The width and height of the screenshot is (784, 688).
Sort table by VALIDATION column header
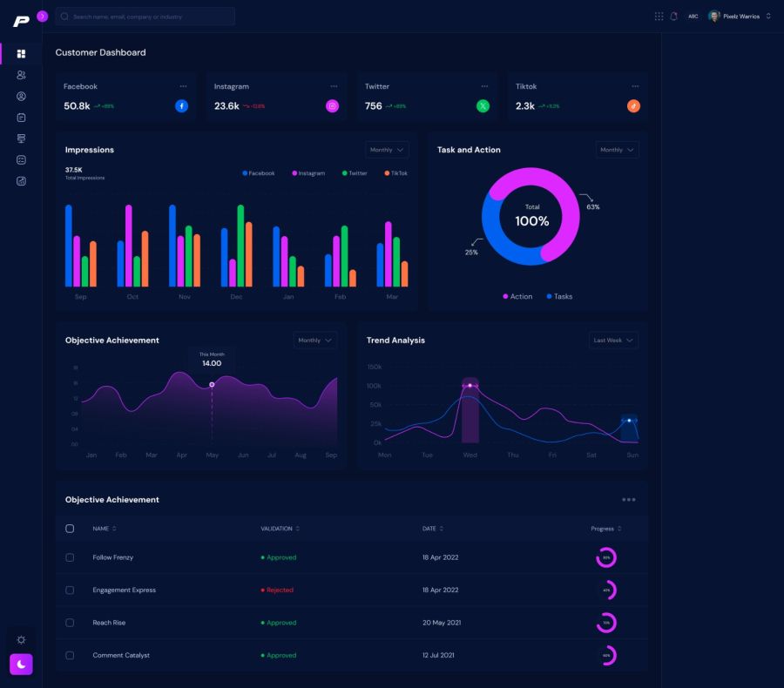[280, 529]
